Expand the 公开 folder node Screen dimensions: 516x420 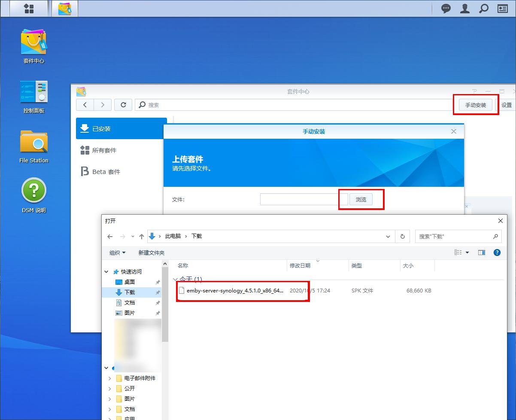[109, 389]
